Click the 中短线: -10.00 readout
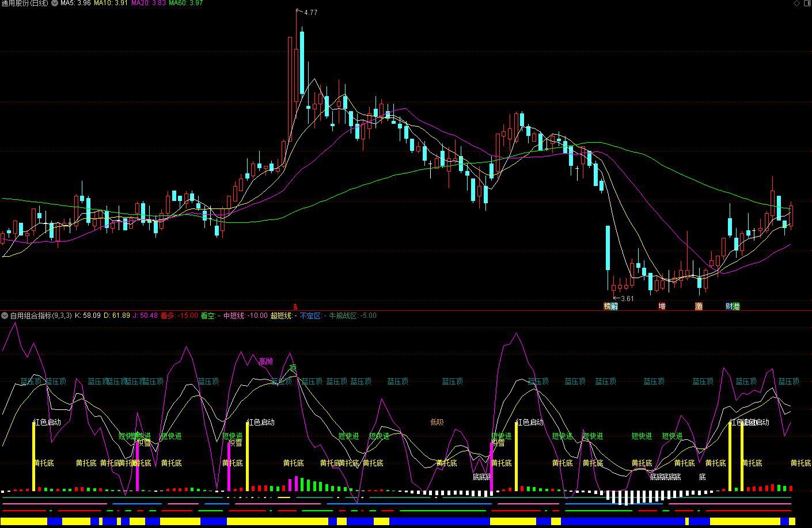Image resolution: width=812 pixels, height=528 pixels. point(245,316)
